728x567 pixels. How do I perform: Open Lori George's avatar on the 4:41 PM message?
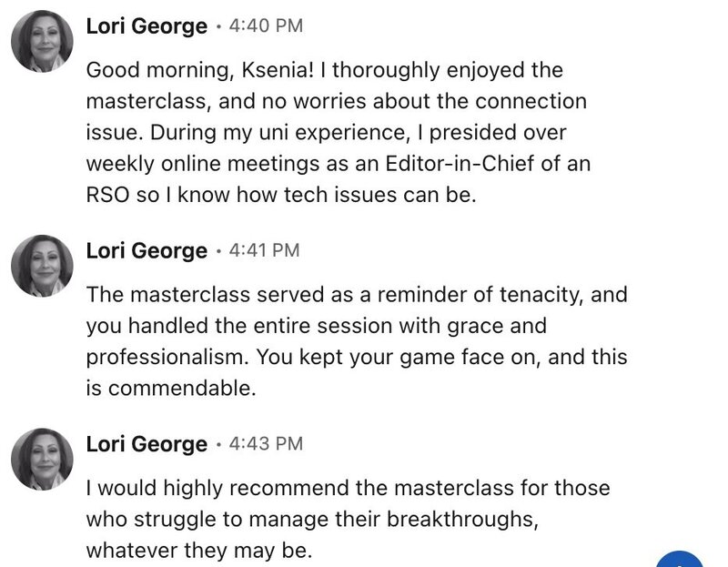pyautogui.click(x=42, y=266)
